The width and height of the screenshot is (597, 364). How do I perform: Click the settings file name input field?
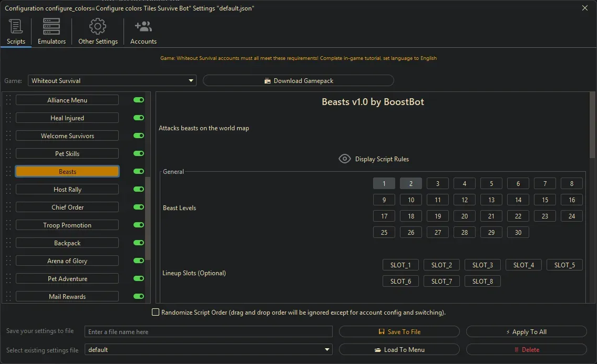(209, 332)
